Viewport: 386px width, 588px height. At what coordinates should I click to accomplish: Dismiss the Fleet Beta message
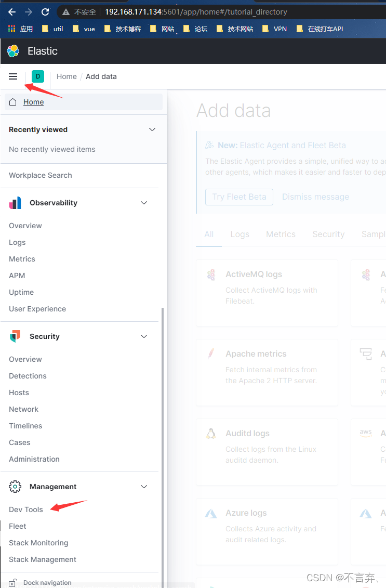click(x=315, y=197)
